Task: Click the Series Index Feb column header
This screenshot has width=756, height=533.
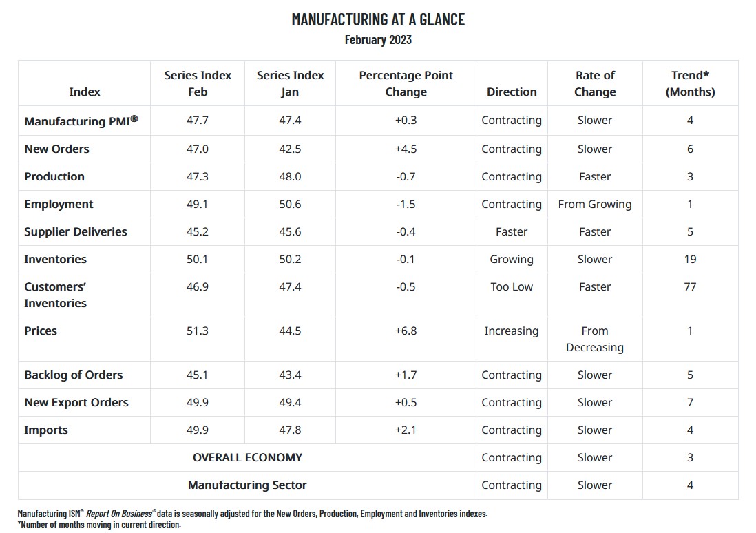Action: coord(197,83)
